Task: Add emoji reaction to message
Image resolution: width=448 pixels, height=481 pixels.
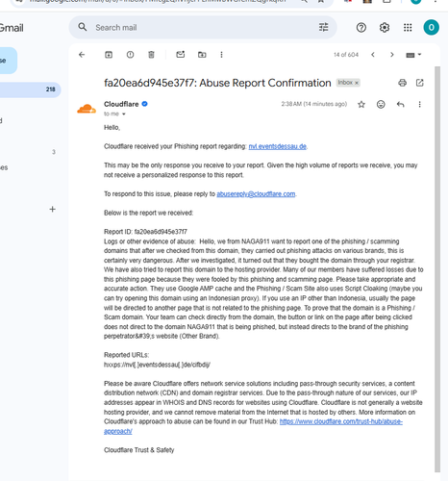Action: coord(381,104)
